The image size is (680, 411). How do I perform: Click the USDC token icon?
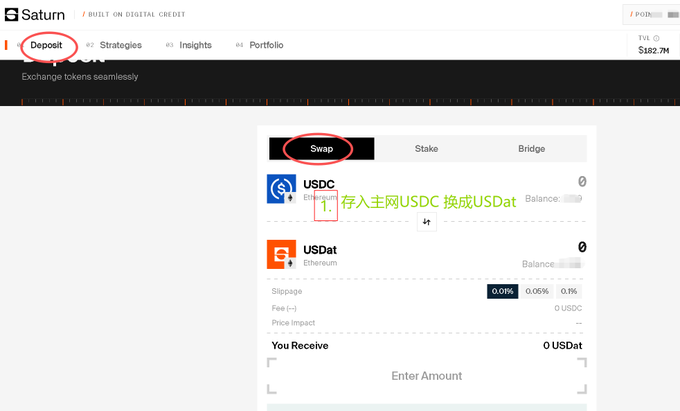coord(281,189)
